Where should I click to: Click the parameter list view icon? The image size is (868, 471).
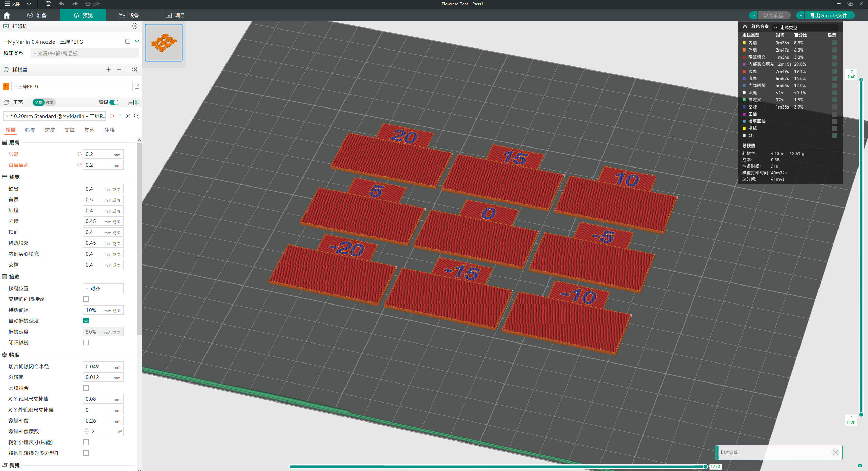point(131,102)
